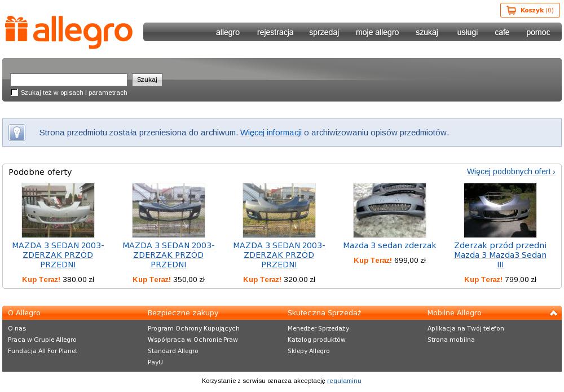This screenshot has height=392, width=564.
Task: Click Kup Teraz! beside 799,00 zł
Action: pyautogui.click(x=483, y=279)
